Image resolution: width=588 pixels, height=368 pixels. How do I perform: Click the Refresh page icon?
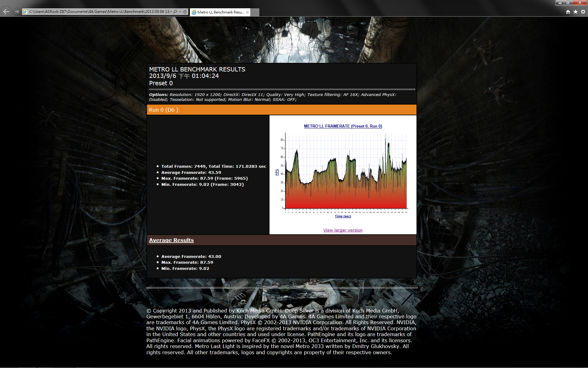(x=185, y=12)
